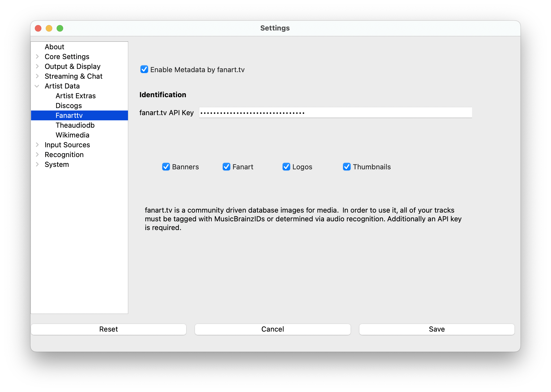The width and height of the screenshot is (551, 392).
Task: Uncheck the Banners checkbox
Action: coord(166,167)
